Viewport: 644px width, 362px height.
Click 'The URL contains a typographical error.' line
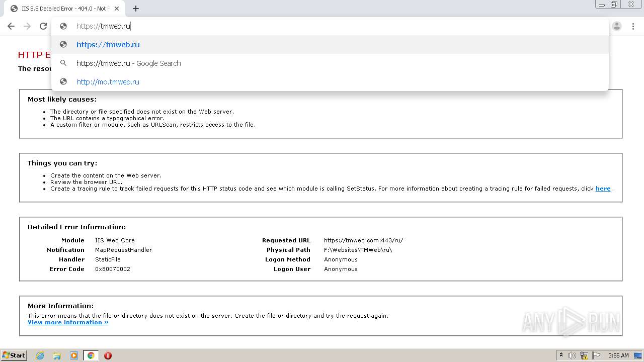pyautogui.click(x=107, y=118)
